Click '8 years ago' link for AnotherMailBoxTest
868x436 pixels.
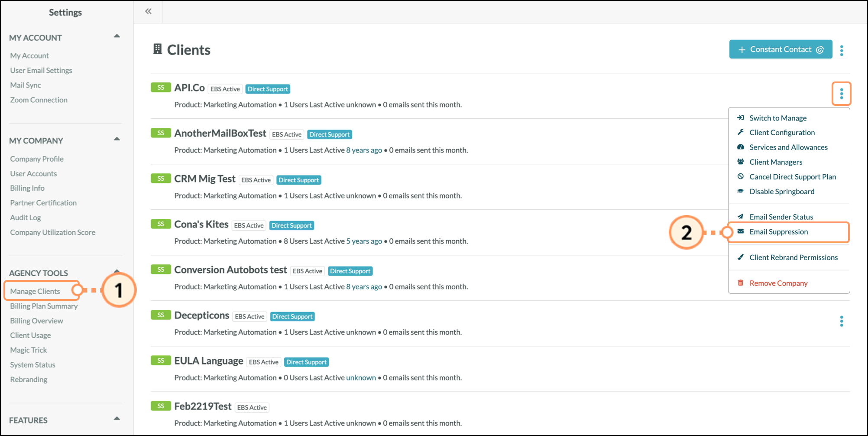click(364, 150)
